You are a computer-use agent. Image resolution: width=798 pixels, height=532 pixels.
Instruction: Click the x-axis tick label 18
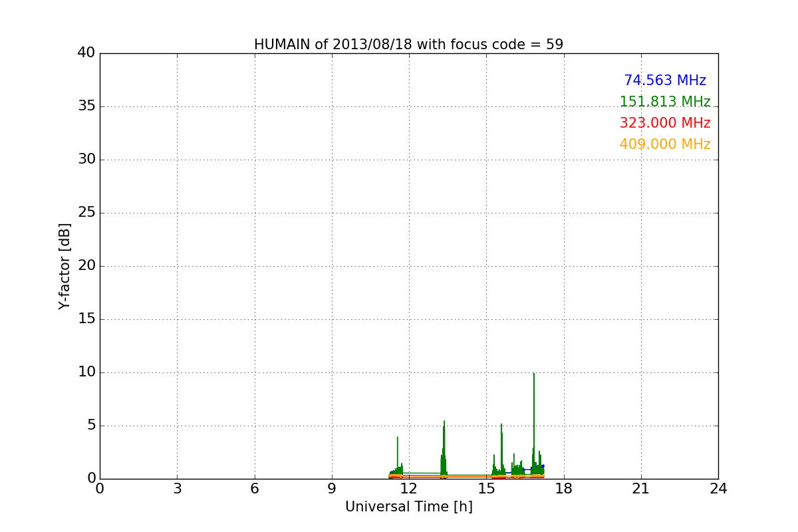(564, 489)
